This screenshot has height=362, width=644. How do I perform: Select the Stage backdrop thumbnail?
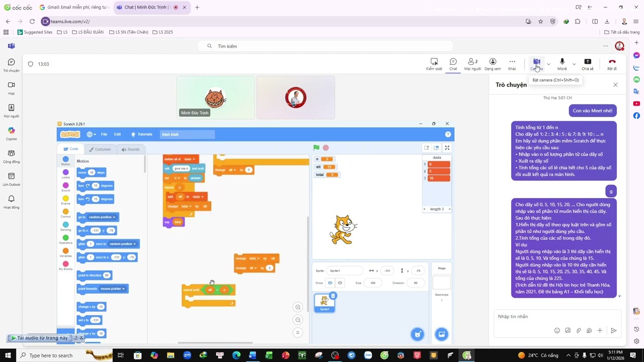(441, 282)
